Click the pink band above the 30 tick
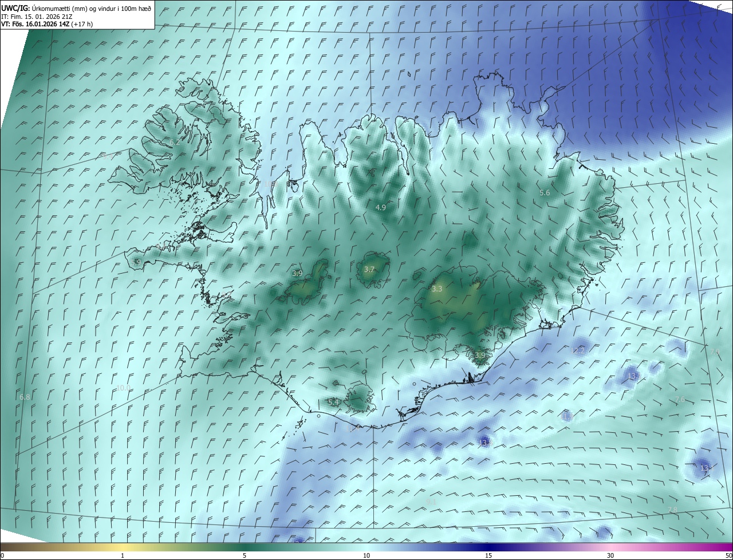733x560 pixels. (x=610, y=547)
